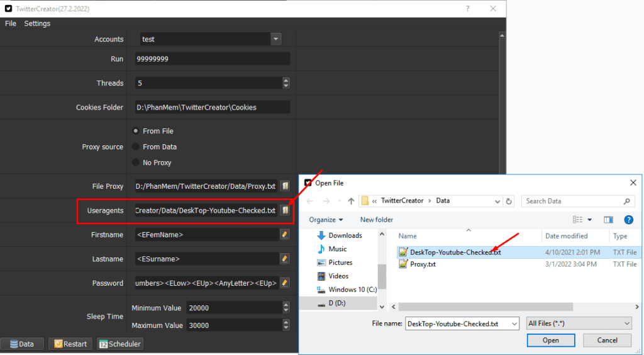Edit the Lastname template with pencil icon
Viewport: 644px width, 355px height.
(x=284, y=259)
